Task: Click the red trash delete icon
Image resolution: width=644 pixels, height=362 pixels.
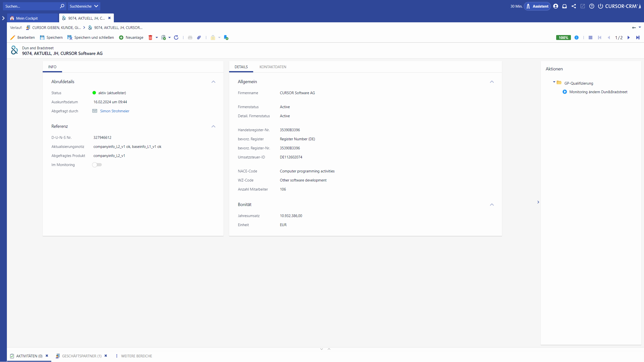Action: (x=150, y=38)
